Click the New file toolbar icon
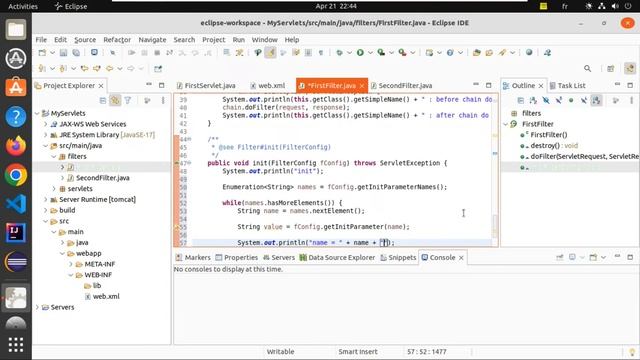The height and width of the screenshot is (360, 640). tap(42, 53)
